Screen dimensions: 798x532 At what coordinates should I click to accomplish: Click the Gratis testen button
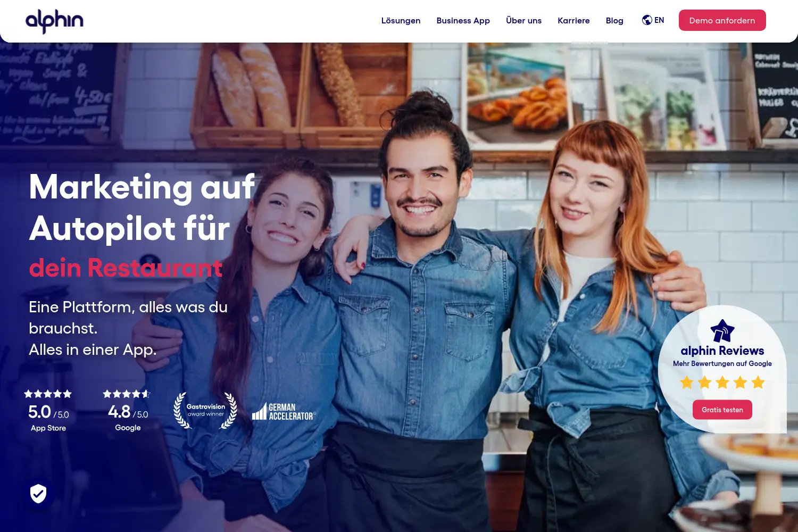point(722,410)
